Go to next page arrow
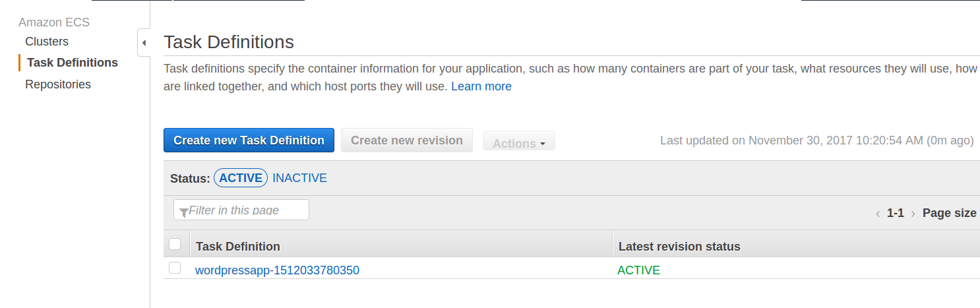 pyautogui.click(x=913, y=214)
